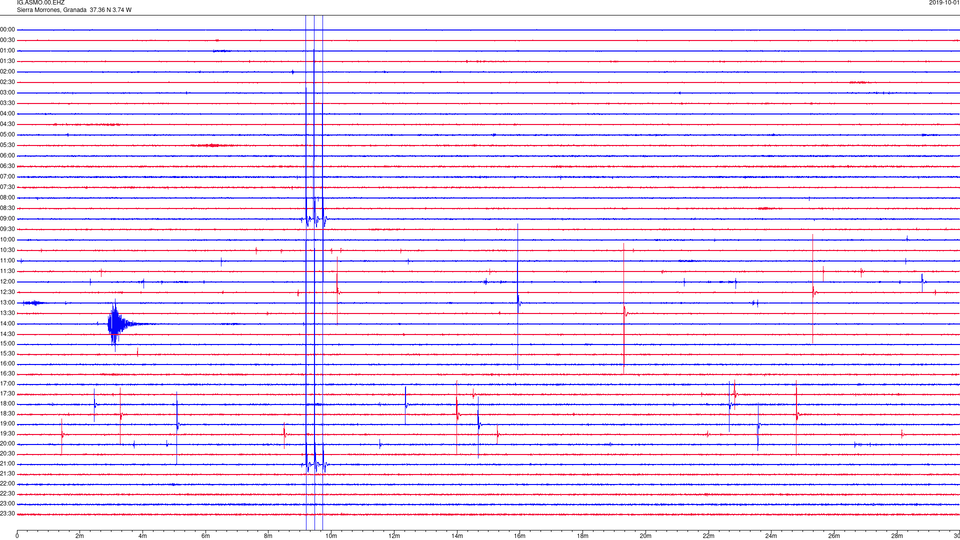The height and width of the screenshot is (540, 960).
Task: Select the 14:00 trace time label
Action: (x=7, y=324)
